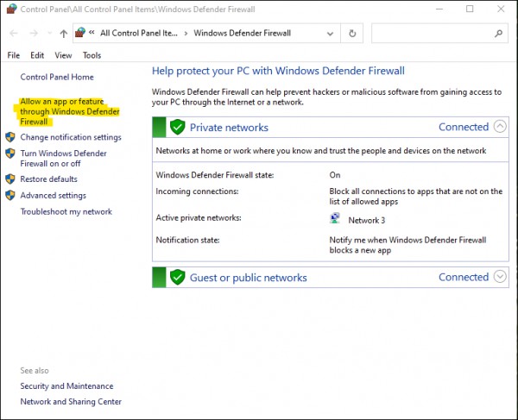Open the Edit menu
518x420 pixels.
coord(37,55)
